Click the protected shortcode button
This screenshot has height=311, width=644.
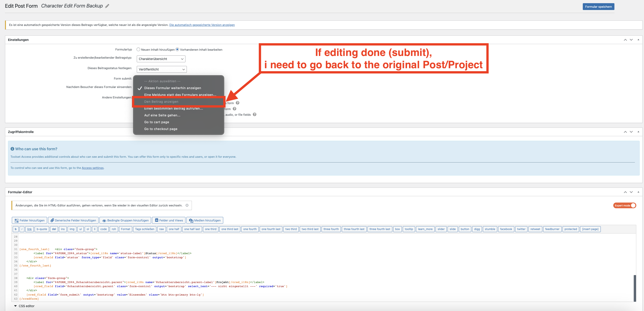click(571, 229)
